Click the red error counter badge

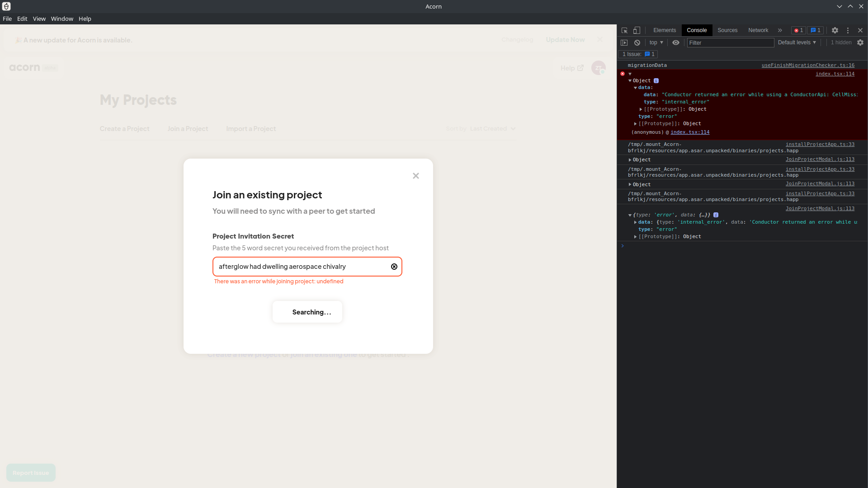pos(798,30)
